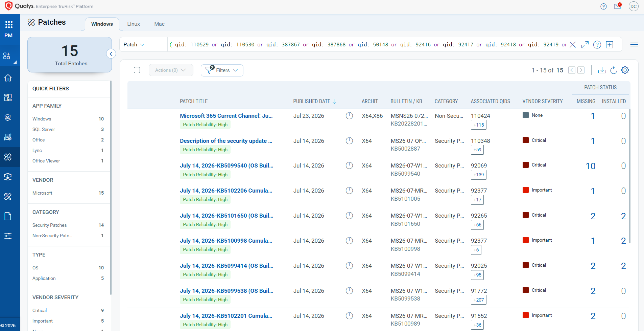The width and height of the screenshot is (644, 331).
Task: Open the Actions (0) dropdown
Action: pyautogui.click(x=171, y=70)
